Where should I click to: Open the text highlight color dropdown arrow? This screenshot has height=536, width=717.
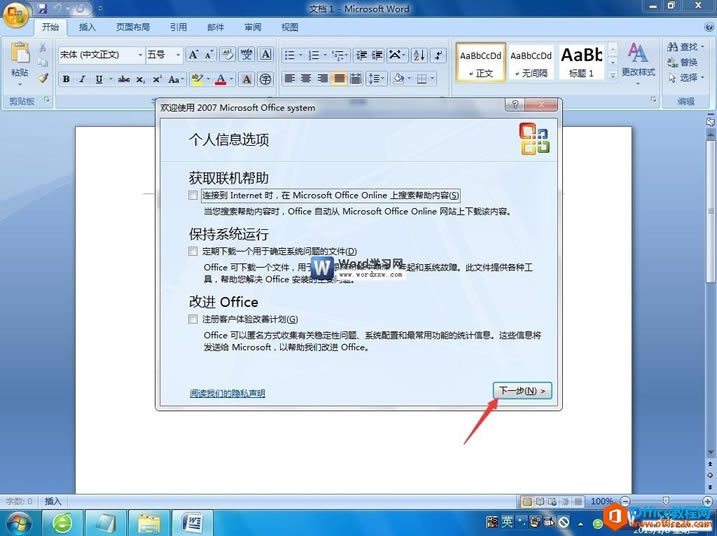208,79
